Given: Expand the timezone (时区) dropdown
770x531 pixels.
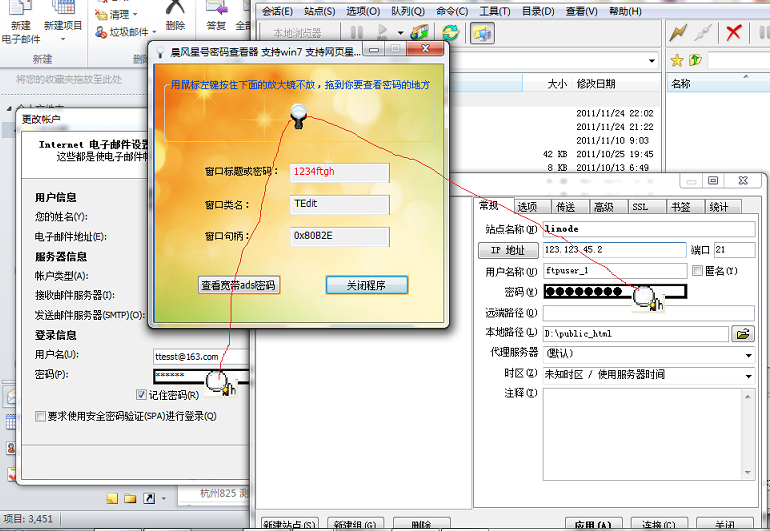Looking at the screenshot, I should click(x=748, y=375).
